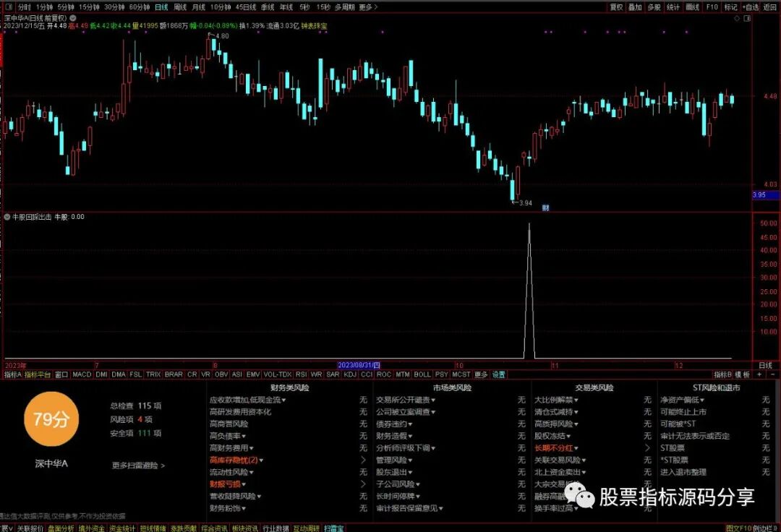Switch to the 5分钟 timeframe
This screenshot has height=532, width=781.
click(65, 7)
